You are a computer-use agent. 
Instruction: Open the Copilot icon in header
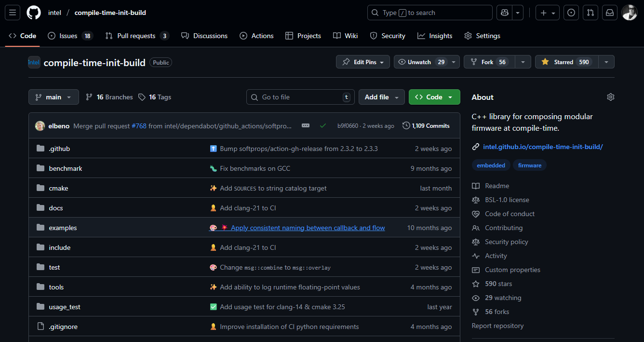coord(504,13)
